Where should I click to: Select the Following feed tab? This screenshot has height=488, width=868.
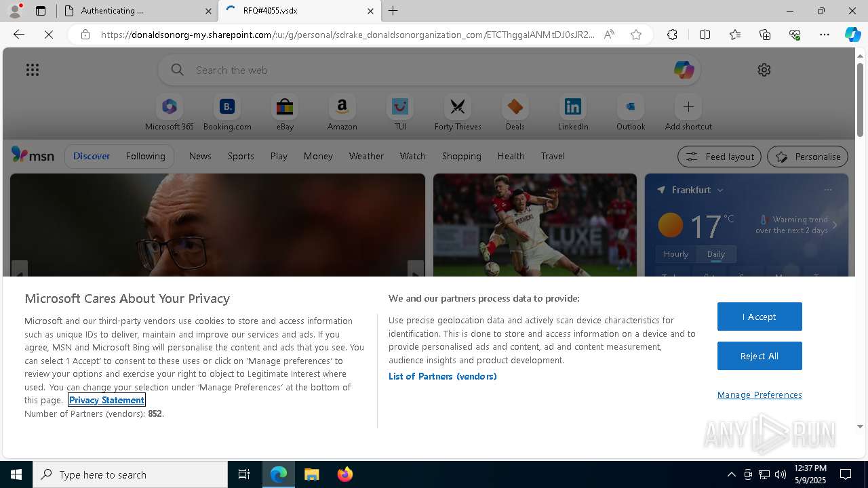pyautogui.click(x=146, y=156)
